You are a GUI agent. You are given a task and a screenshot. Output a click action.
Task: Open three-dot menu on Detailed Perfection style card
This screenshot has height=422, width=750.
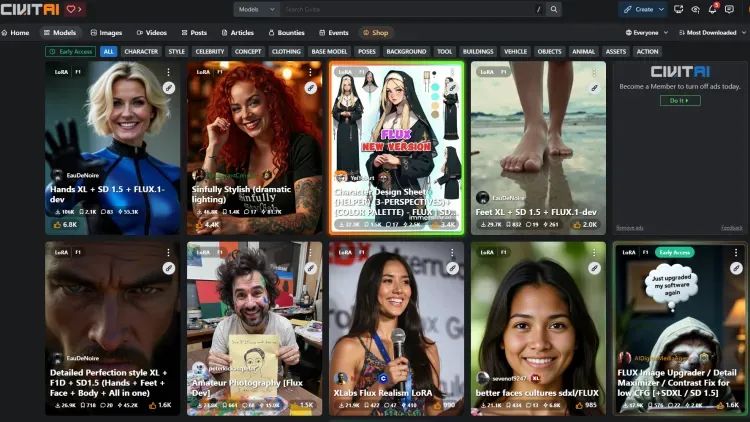(168, 252)
